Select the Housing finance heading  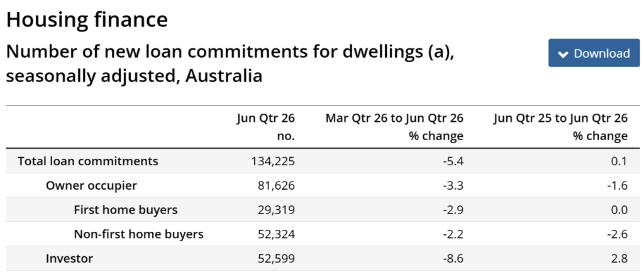tap(87, 19)
